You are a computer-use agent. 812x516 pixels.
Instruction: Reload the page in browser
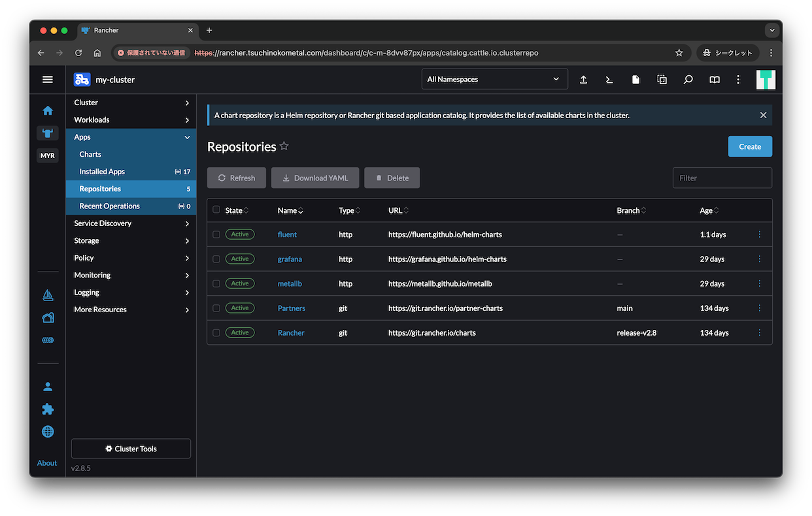point(78,53)
